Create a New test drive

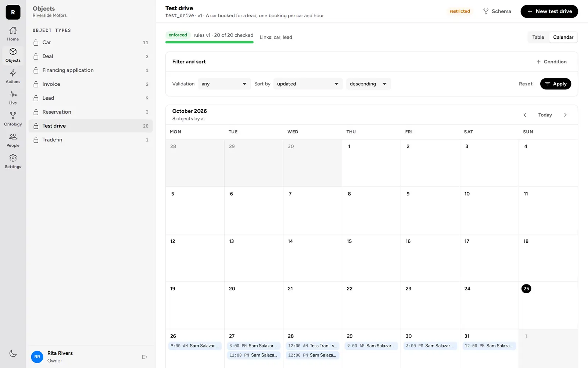(x=549, y=11)
